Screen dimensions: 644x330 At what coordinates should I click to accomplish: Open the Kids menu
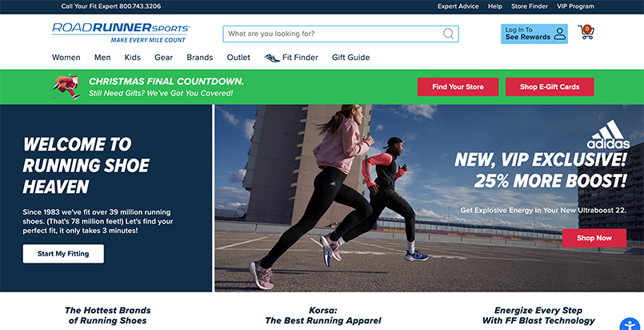[133, 58]
